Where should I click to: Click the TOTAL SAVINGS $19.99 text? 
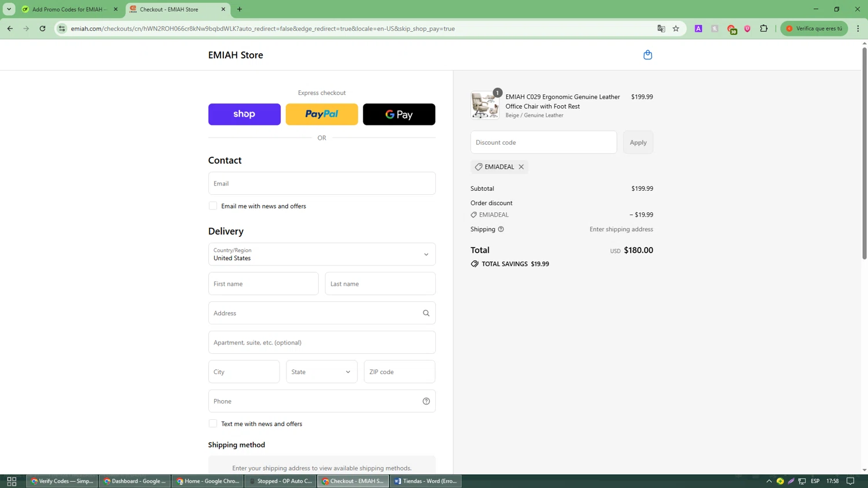(515, 264)
